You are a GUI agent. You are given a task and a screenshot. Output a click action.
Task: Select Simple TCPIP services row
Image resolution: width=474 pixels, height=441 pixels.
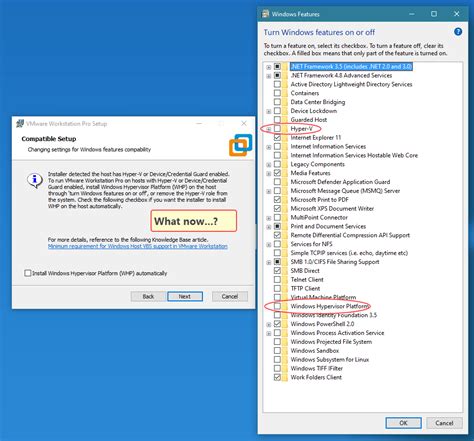(349, 253)
